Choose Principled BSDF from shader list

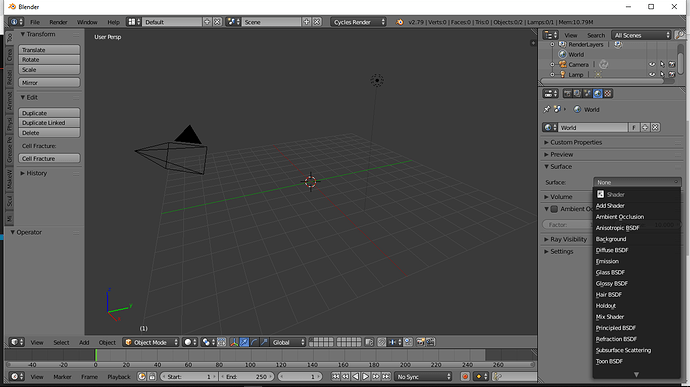(636, 328)
